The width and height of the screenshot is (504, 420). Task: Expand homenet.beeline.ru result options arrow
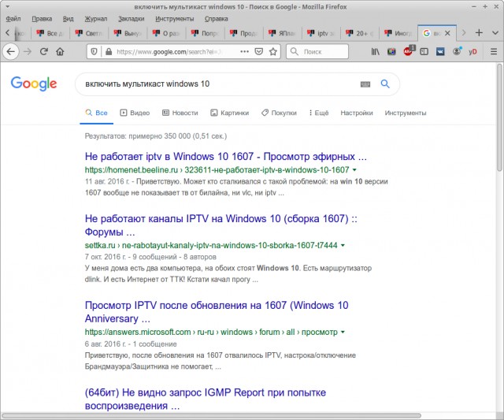click(354, 169)
